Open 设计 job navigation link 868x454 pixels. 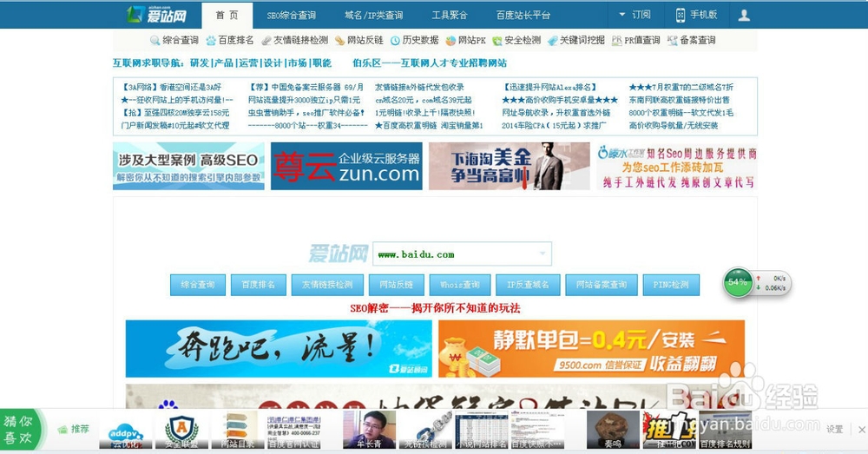tap(273, 63)
